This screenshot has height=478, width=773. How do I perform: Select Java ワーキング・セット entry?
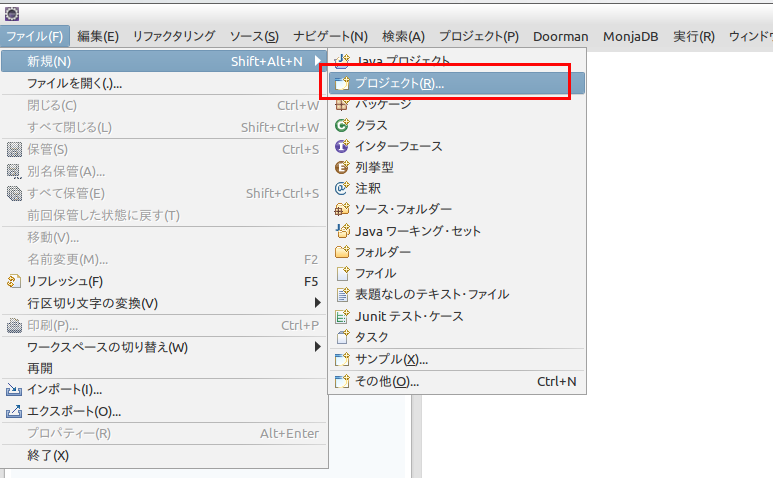click(x=457, y=231)
